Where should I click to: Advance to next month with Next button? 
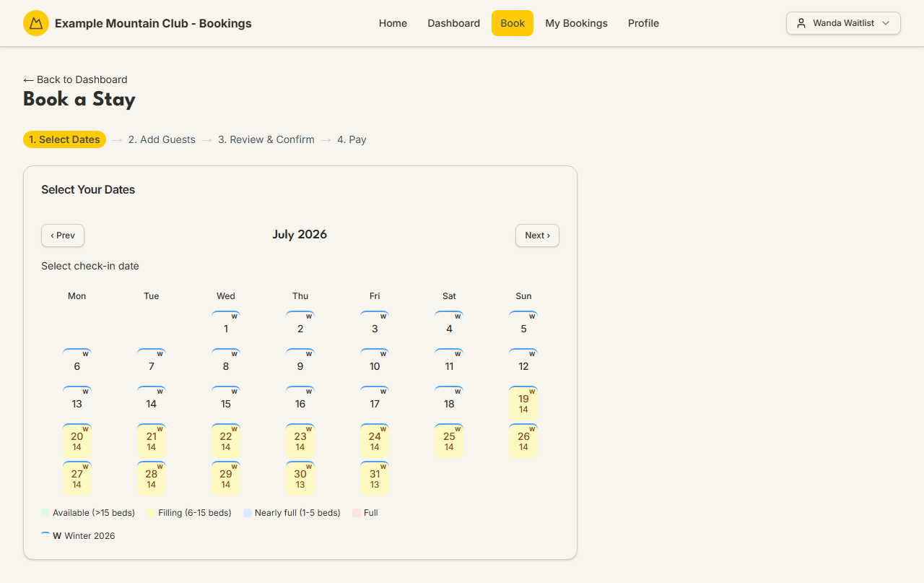(537, 236)
